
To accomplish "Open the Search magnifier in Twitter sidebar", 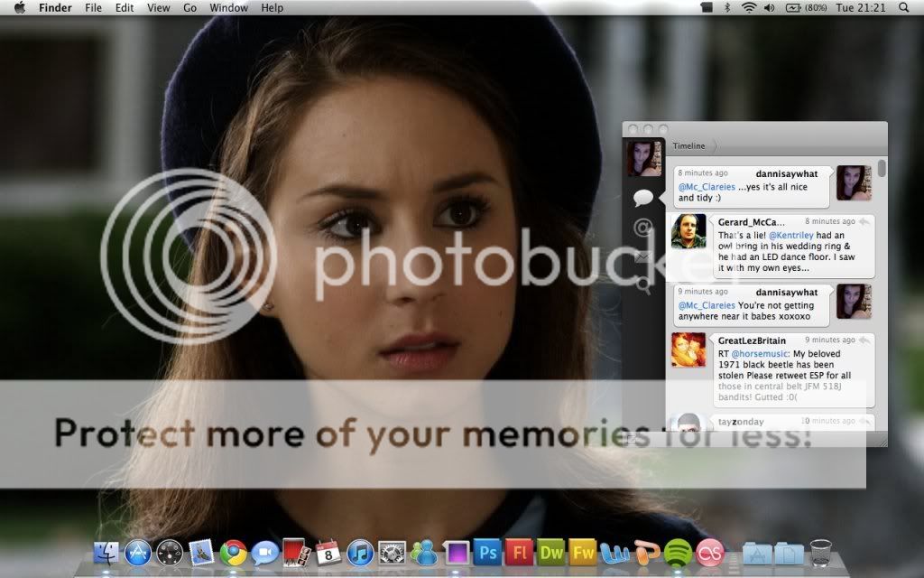I will (x=642, y=285).
